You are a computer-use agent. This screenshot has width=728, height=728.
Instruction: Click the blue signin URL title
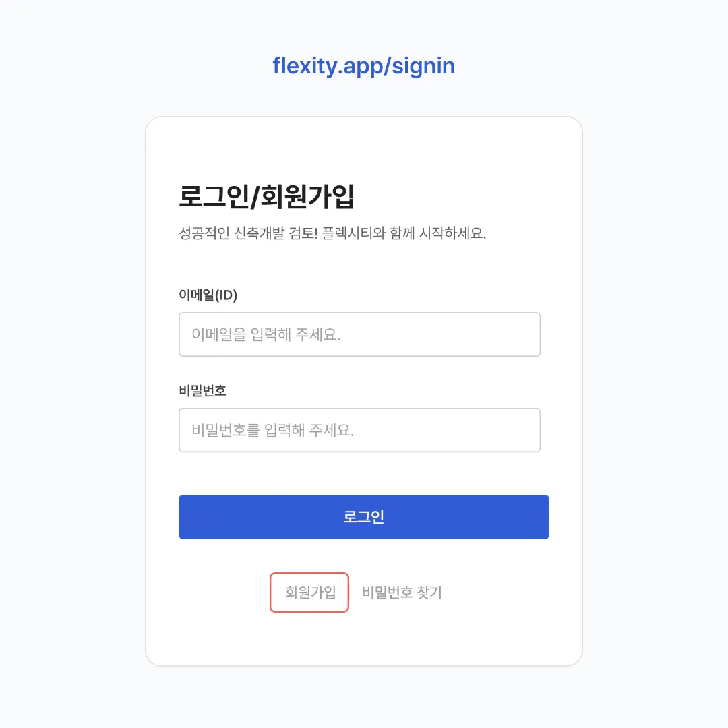point(363,66)
